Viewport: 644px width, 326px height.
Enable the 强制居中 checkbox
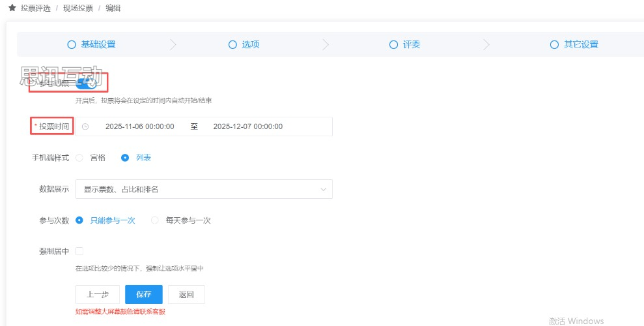[79, 251]
